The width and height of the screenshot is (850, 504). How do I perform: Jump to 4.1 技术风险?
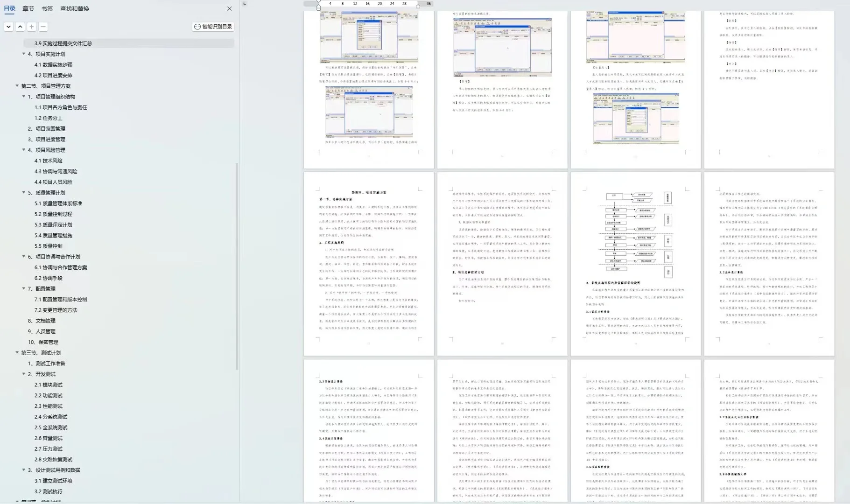coord(48,161)
